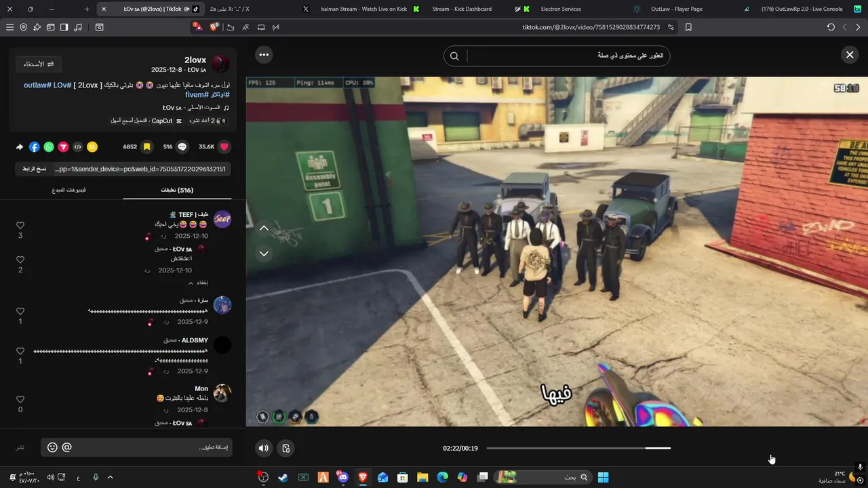Like the video with heart 35.6K
868x488 pixels.
tap(224, 146)
